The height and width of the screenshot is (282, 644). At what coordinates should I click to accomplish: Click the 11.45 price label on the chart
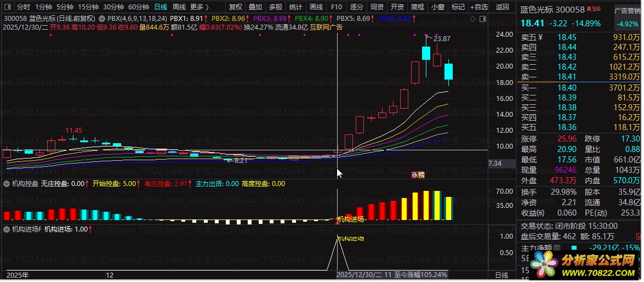coord(74,131)
